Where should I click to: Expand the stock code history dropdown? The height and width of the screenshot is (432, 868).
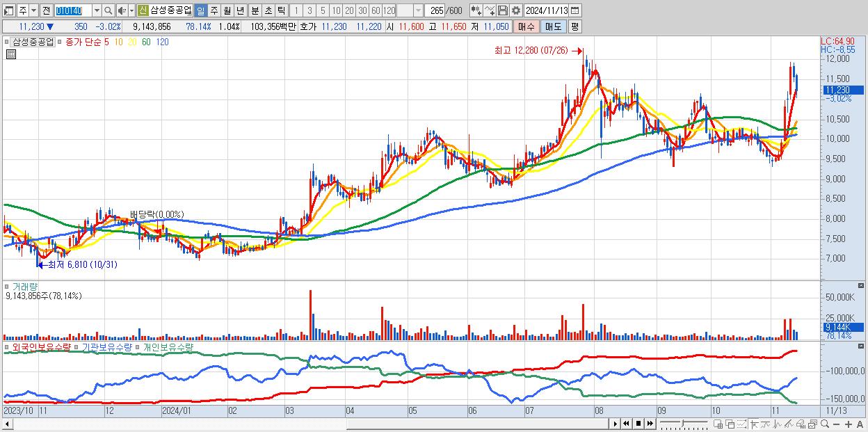97,10
